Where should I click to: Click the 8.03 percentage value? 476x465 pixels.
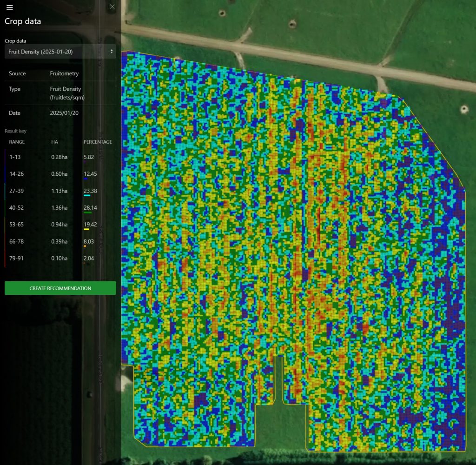point(89,241)
